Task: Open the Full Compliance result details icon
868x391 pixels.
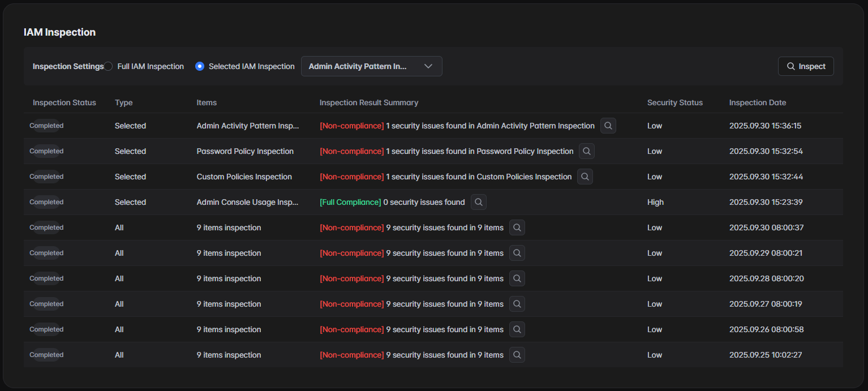Action: pyautogui.click(x=479, y=202)
